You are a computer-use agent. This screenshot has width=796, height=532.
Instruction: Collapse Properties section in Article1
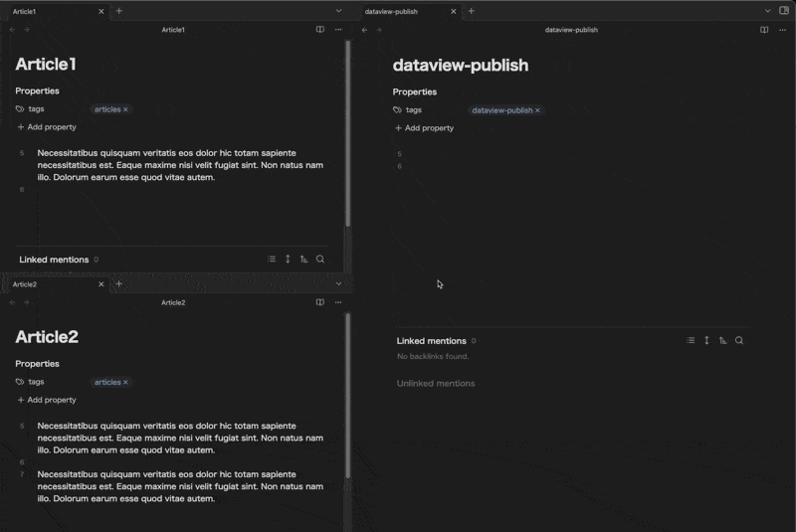click(37, 90)
